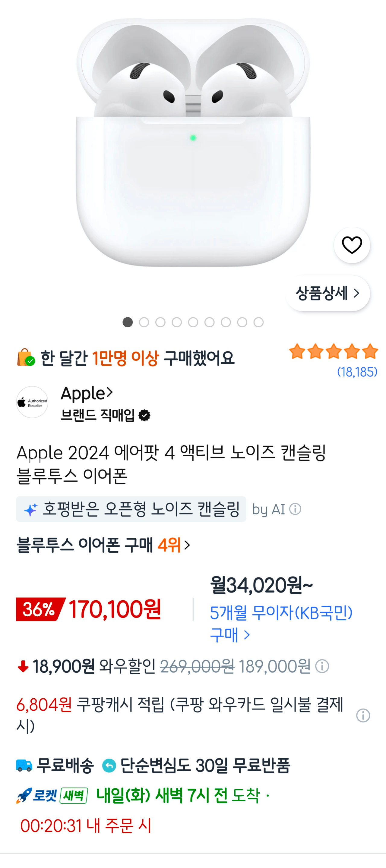
Task: Select the second image carousel dot
Action: point(144,322)
